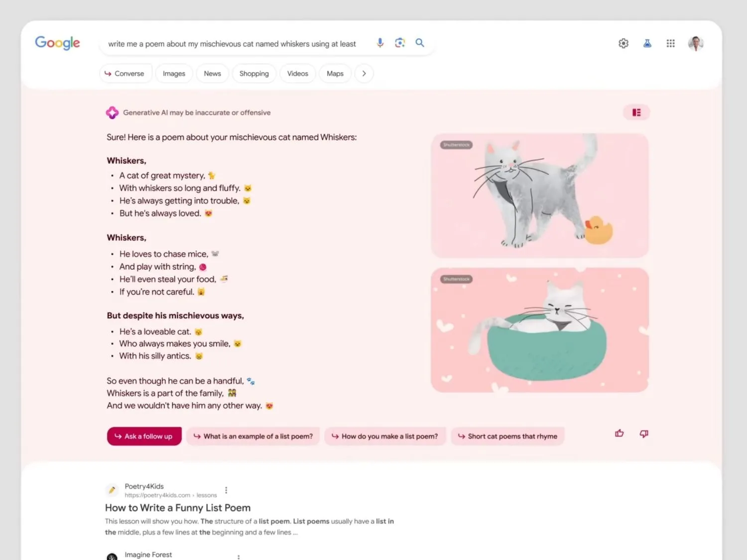Viewport: 747px width, 560px height.
Task: Open the cat with rubber duck image
Action: click(540, 196)
